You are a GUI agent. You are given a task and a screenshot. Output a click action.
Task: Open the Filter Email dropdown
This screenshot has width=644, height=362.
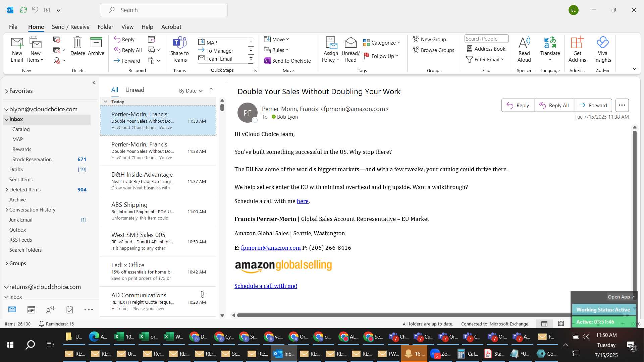(485, 59)
